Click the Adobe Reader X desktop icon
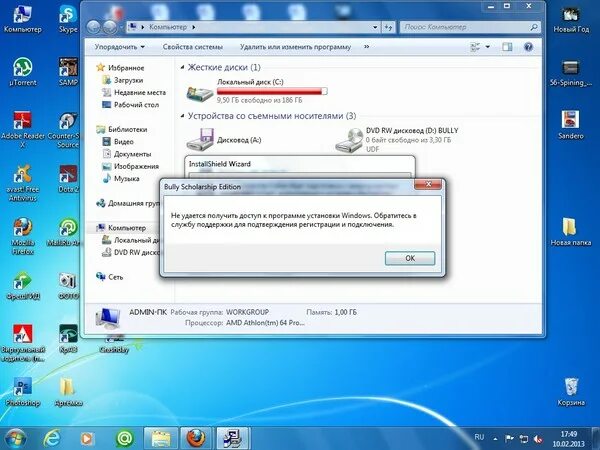The height and width of the screenshot is (450, 600). [x=22, y=129]
